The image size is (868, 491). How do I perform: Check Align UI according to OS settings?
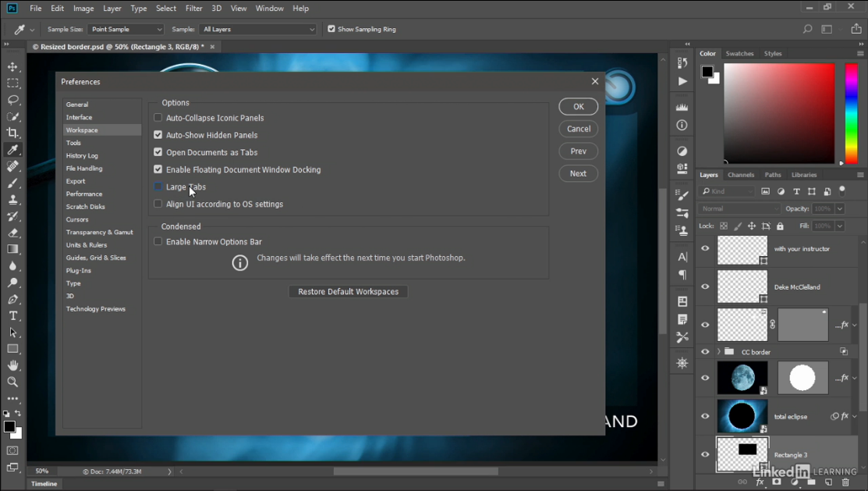click(x=158, y=204)
